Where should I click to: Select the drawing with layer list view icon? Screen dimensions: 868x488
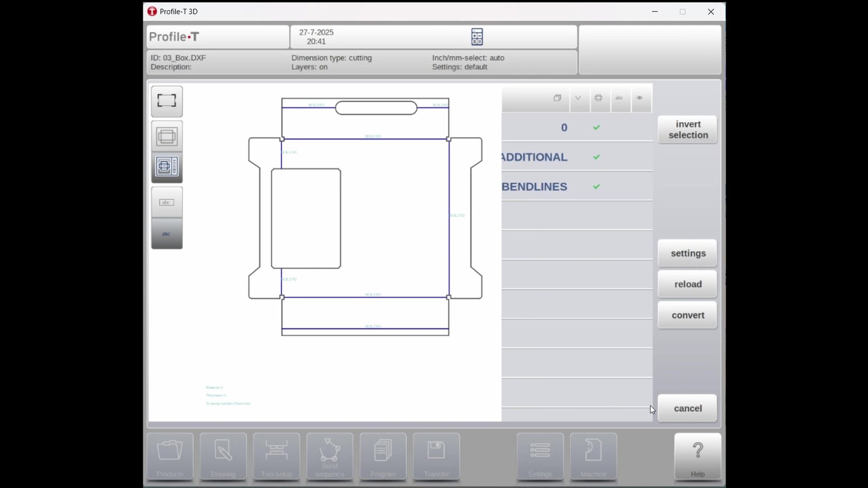point(167,166)
